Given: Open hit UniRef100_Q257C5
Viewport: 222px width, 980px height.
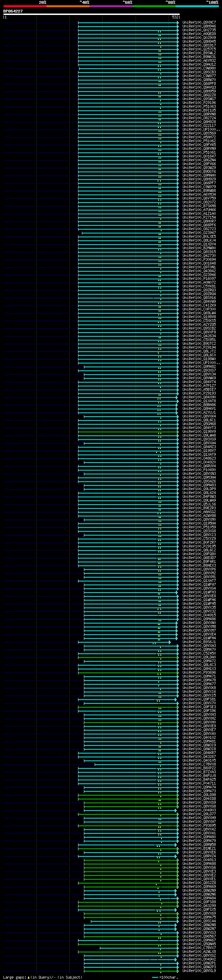Looking at the screenshot, I should coord(199,49).
